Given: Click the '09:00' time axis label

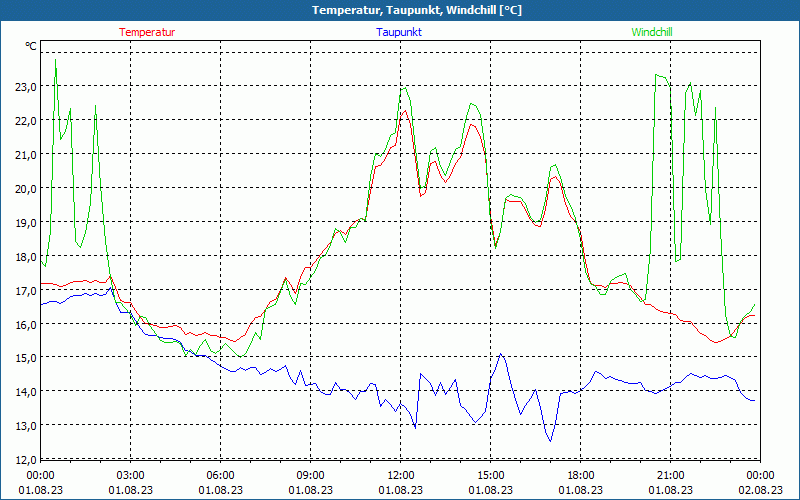Looking at the screenshot, I should [310, 476].
